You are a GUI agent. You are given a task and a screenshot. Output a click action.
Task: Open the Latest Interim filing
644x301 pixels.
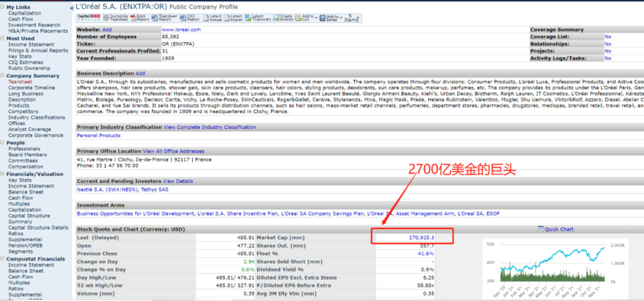point(236,17)
